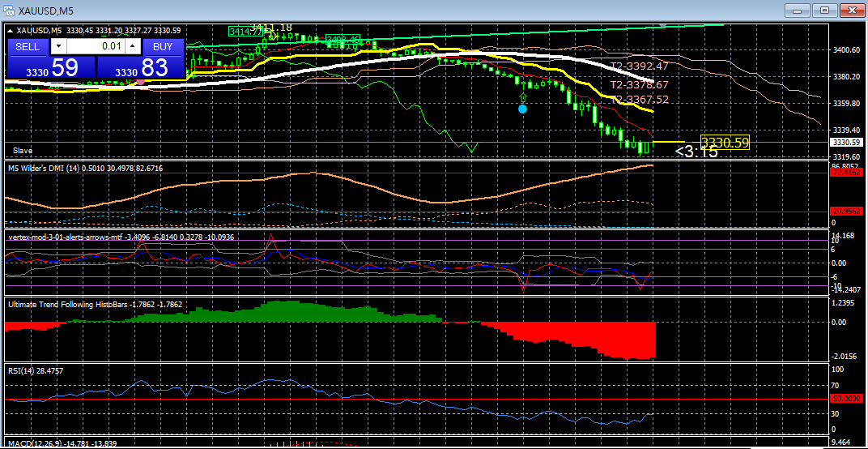The height and width of the screenshot is (449, 868).
Task: Select the T2-3378.67 target label
Action: click(x=640, y=85)
